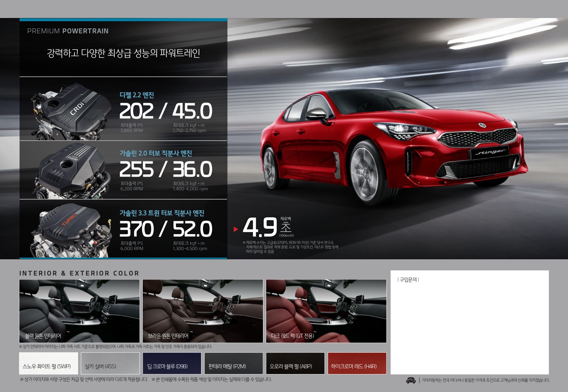
Task: Choose the 실키 실버 (4SS) color swatch
Action: click(x=110, y=363)
